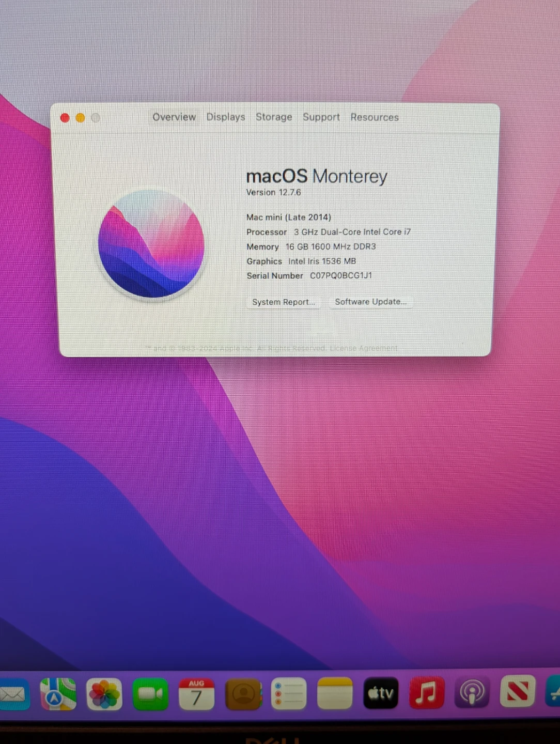The height and width of the screenshot is (744, 560).
Task: Click the graphics value Intel Iris 1536 MB
Action: [x=322, y=261]
